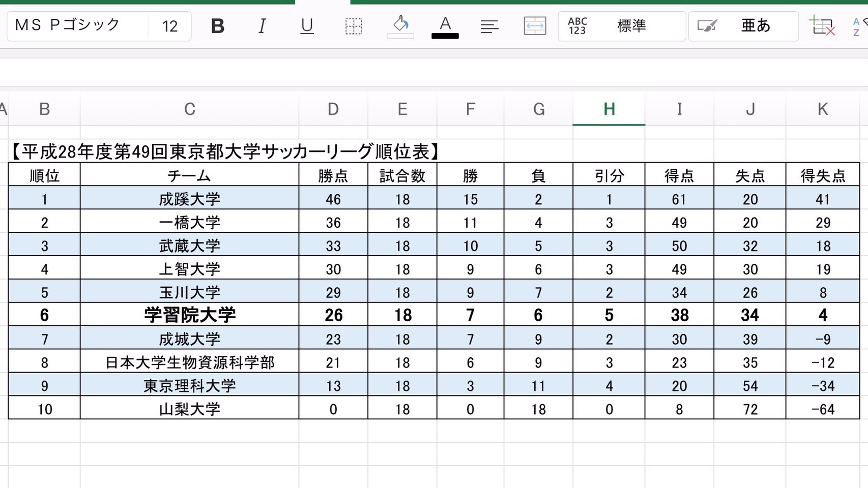Select the bold 学習院大学 cell
This screenshot has width=868, height=488.
tap(189, 315)
